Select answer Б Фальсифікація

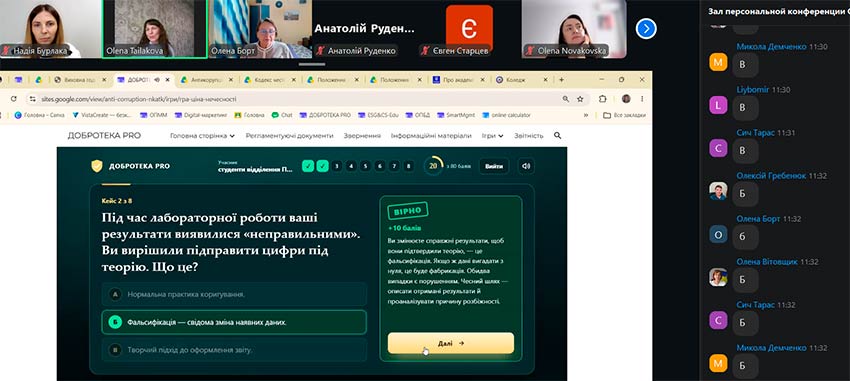[234, 322]
